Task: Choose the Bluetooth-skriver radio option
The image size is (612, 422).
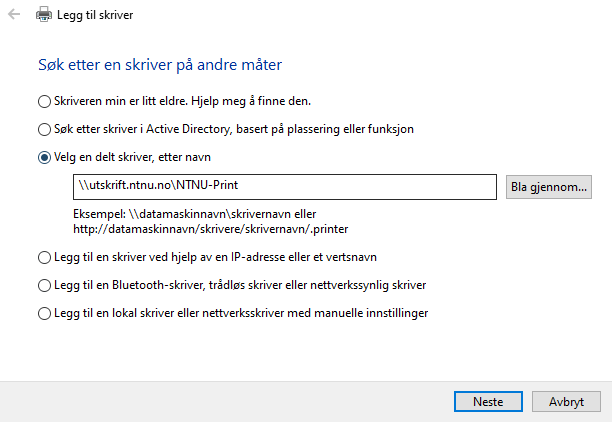Action: pos(44,285)
